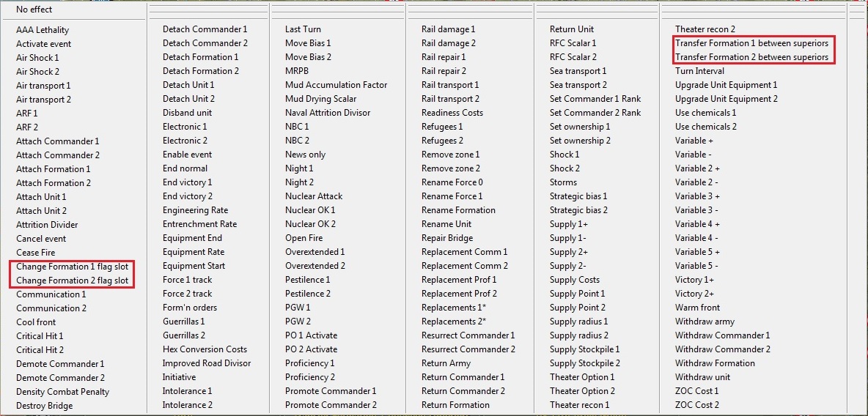Choose the 'Storms' effect
Screen dimensions: 868x416
(x=564, y=182)
